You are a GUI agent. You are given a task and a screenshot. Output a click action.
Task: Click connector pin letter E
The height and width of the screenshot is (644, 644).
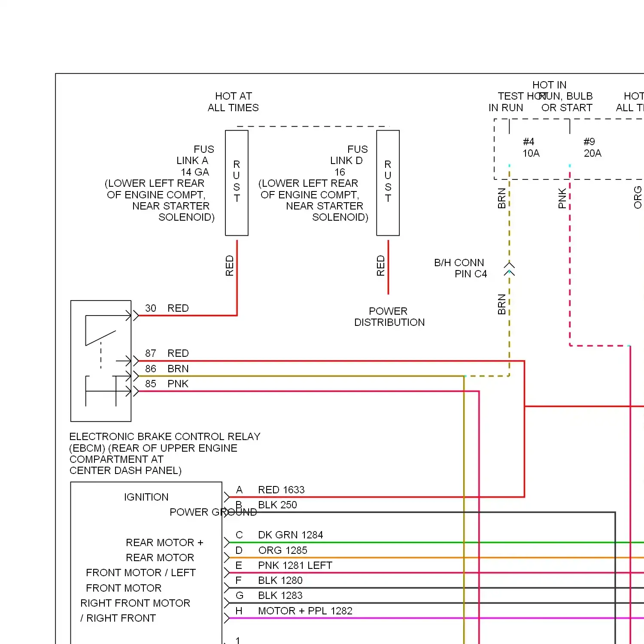tap(239, 565)
